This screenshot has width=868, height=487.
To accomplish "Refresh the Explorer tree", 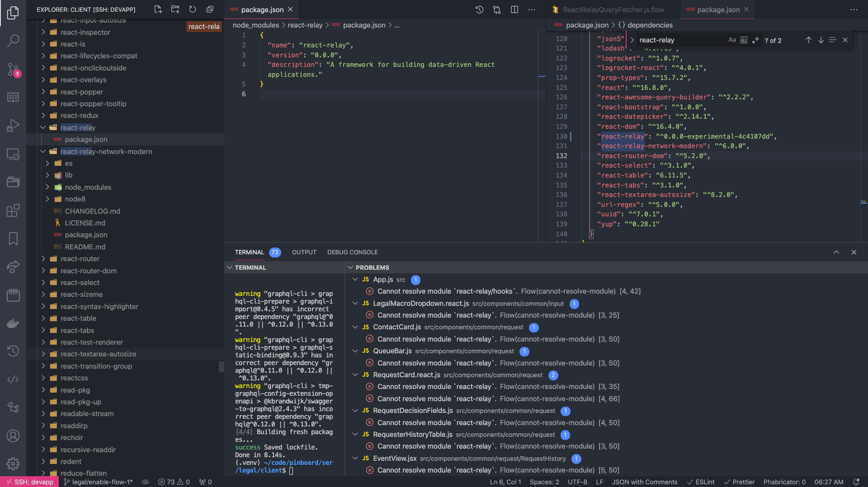I will tap(192, 9).
